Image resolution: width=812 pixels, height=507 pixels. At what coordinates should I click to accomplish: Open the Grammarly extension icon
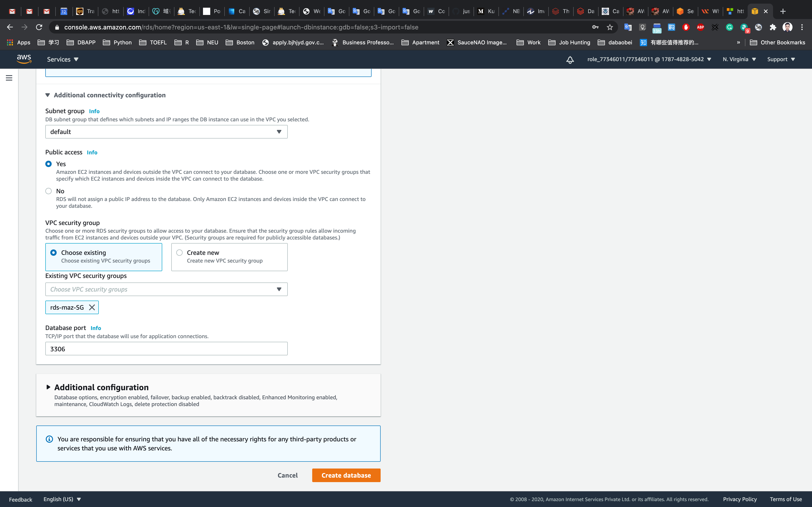(x=729, y=27)
